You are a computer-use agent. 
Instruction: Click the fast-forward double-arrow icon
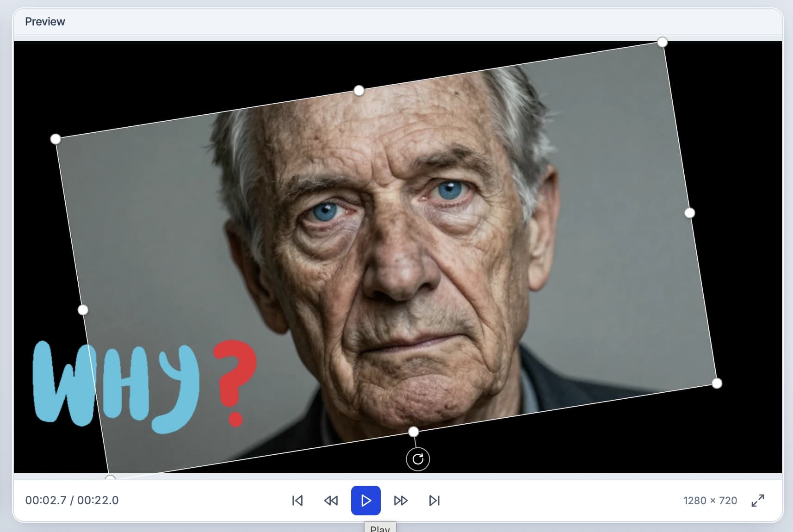401,501
